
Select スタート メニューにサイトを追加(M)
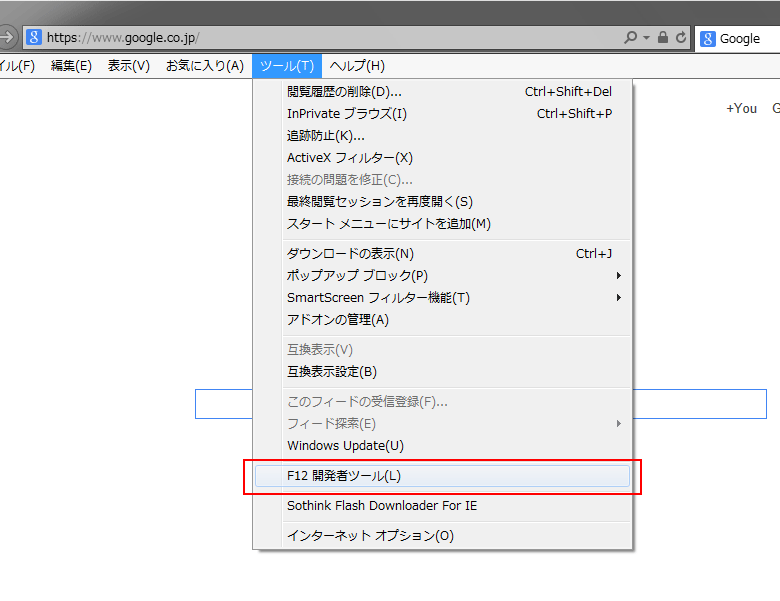point(443,223)
